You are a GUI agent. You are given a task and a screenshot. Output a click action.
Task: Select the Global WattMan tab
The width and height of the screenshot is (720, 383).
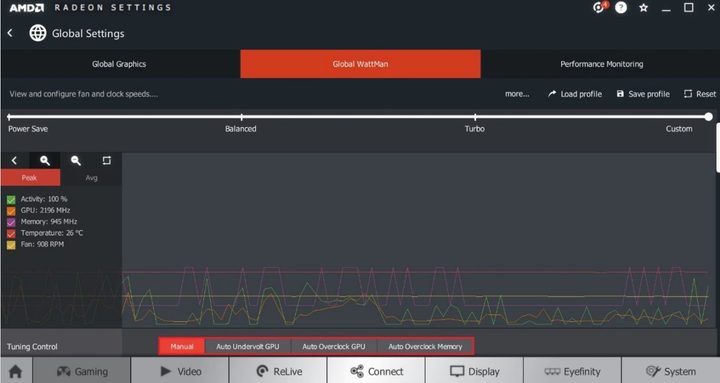(360, 64)
